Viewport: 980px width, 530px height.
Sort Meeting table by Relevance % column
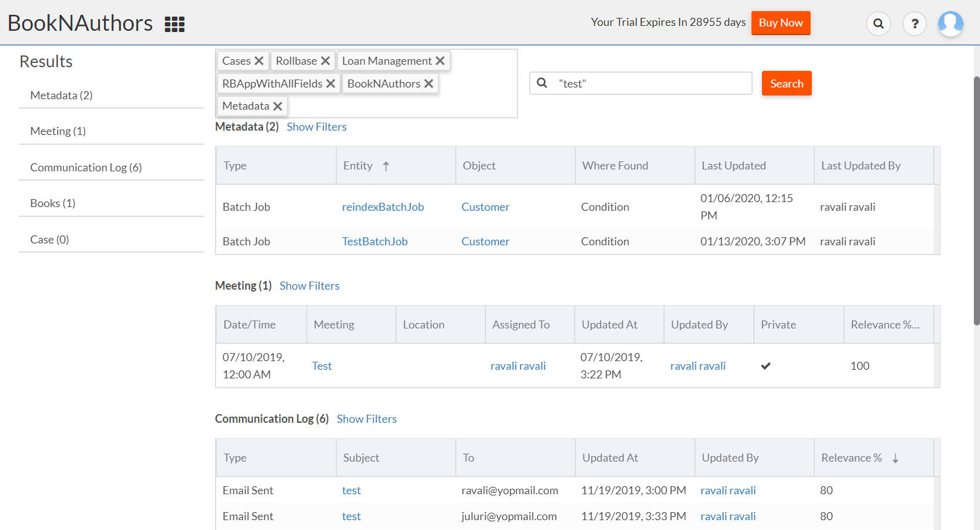(889, 325)
